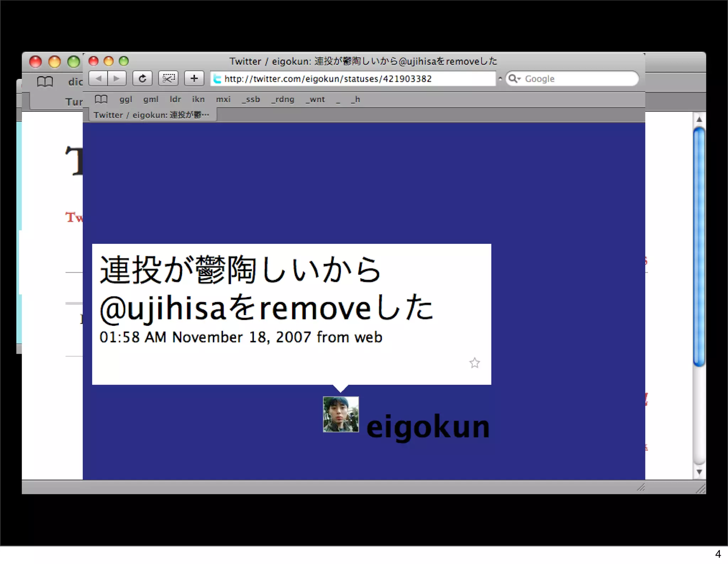Open the gml bookmark
Image resolution: width=728 pixels, height=564 pixels.
click(151, 100)
